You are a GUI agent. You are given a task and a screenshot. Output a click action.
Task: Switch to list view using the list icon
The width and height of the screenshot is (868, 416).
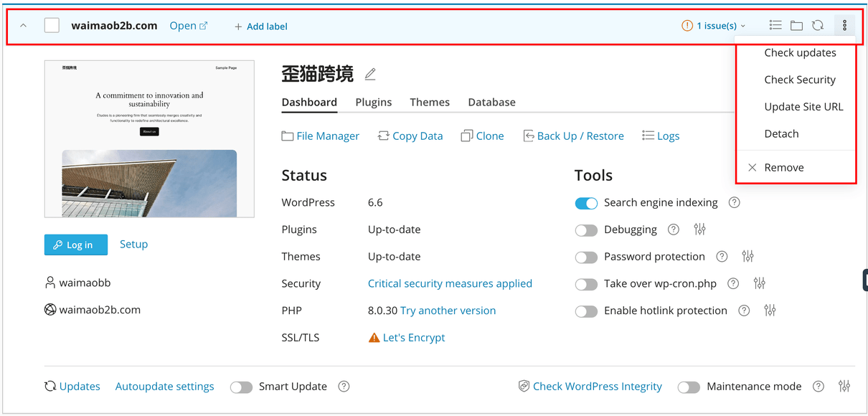click(x=775, y=24)
